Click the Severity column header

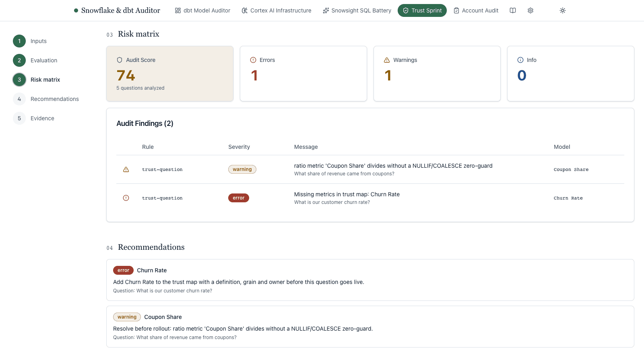coord(239,147)
